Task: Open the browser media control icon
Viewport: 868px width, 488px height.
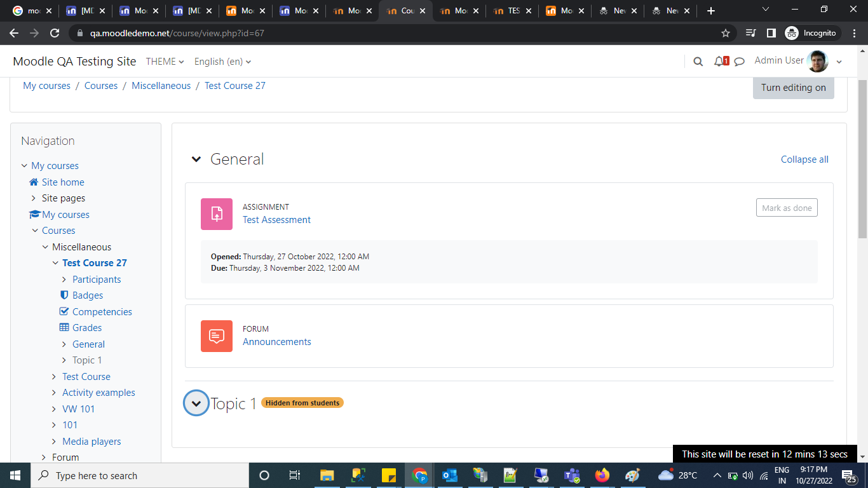Action: (x=751, y=33)
